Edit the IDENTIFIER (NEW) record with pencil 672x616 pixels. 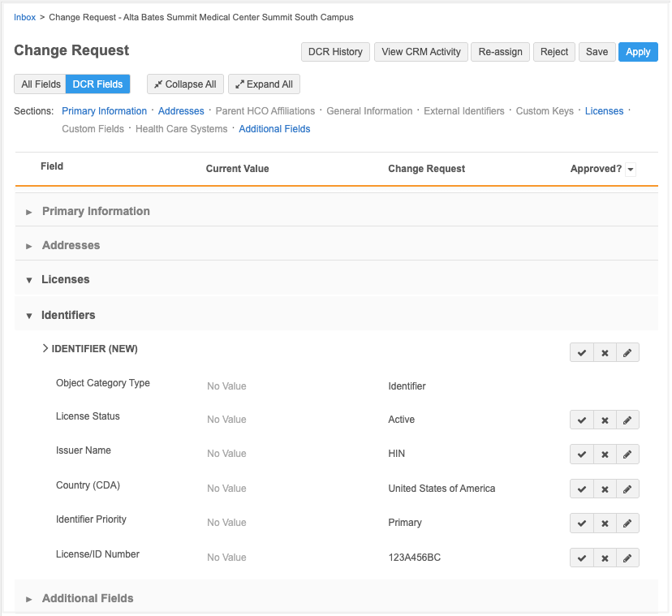pyautogui.click(x=627, y=353)
